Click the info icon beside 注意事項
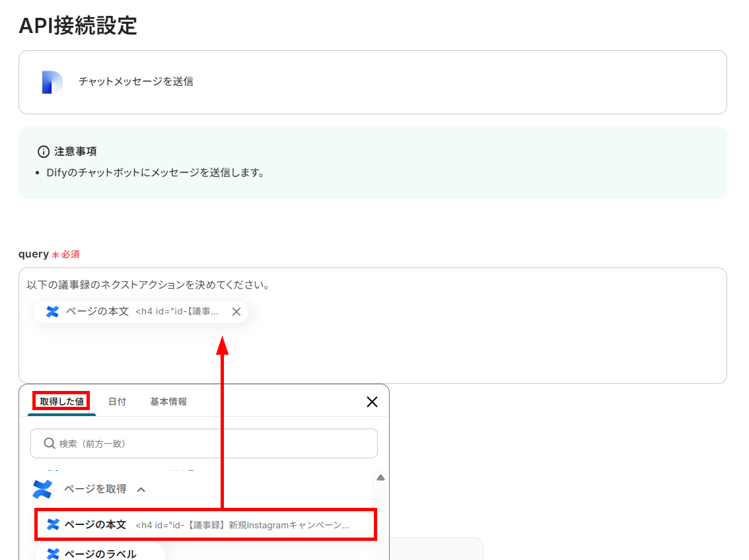The width and height of the screenshot is (749, 560). [x=44, y=152]
